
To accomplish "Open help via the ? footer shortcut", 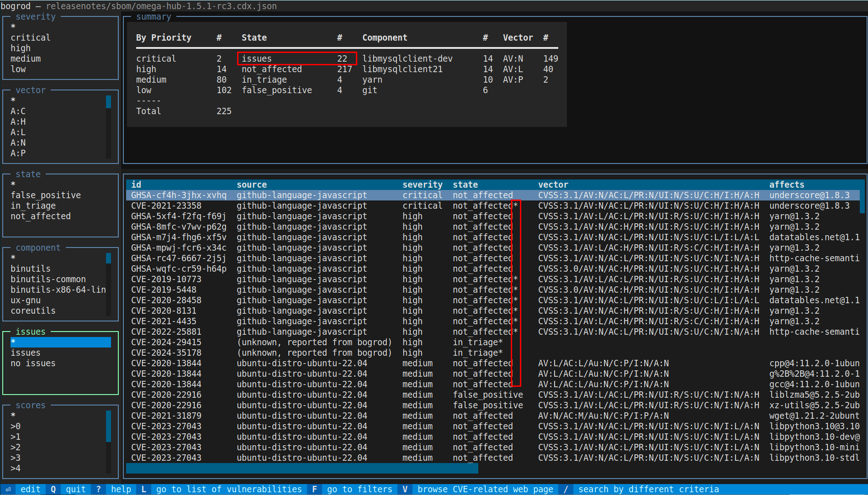I will (98, 489).
